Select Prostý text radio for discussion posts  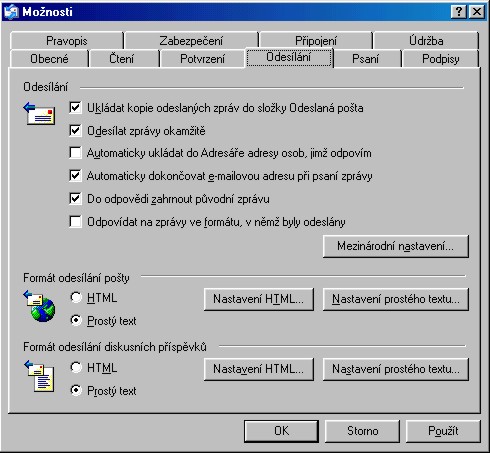tap(76, 390)
